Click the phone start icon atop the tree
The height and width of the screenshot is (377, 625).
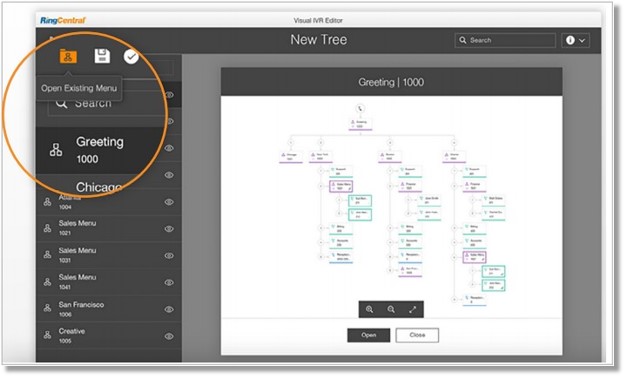(x=360, y=108)
